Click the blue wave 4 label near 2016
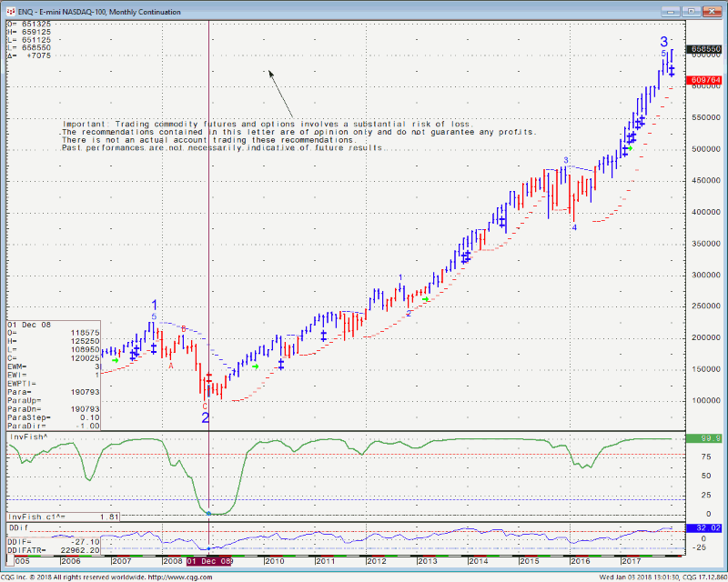728x582 pixels. [574, 227]
